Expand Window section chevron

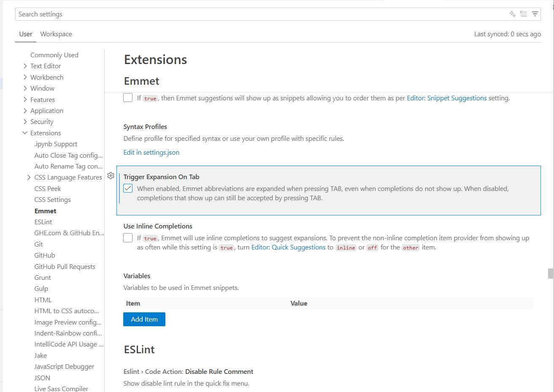[x=25, y=88]
